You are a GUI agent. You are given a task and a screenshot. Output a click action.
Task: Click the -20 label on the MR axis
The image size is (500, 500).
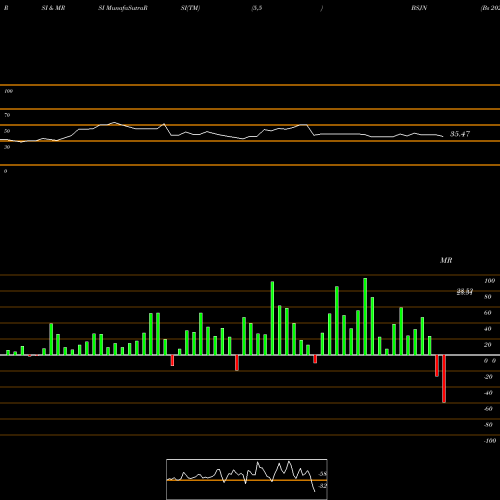point(488,377)
